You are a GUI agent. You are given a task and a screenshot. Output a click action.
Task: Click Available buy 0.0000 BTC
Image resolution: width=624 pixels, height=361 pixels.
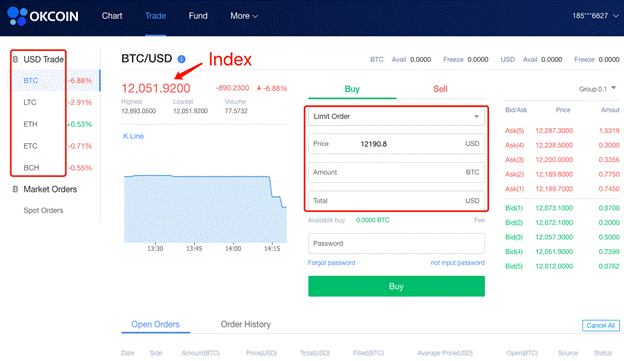[x=372, y=220]
